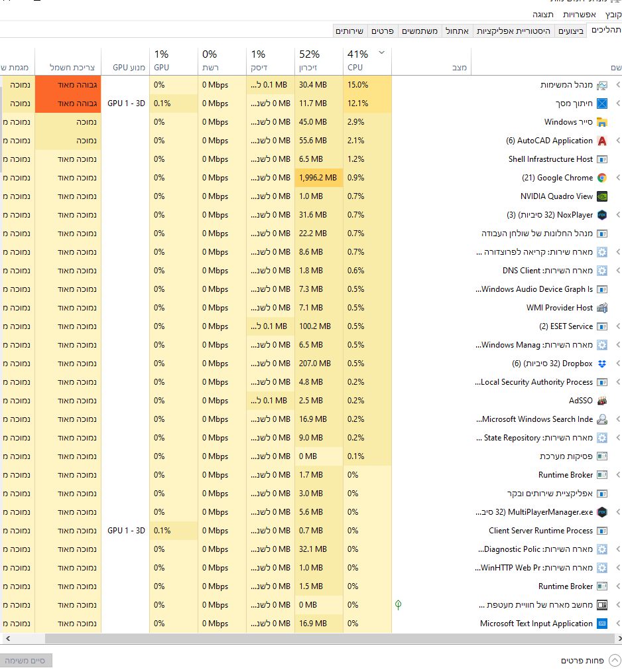Image resolution: width=622 pixels, height=672 pixels.
Task: Switch to the שירותים (Services) tab
Action: click(349, 31)
